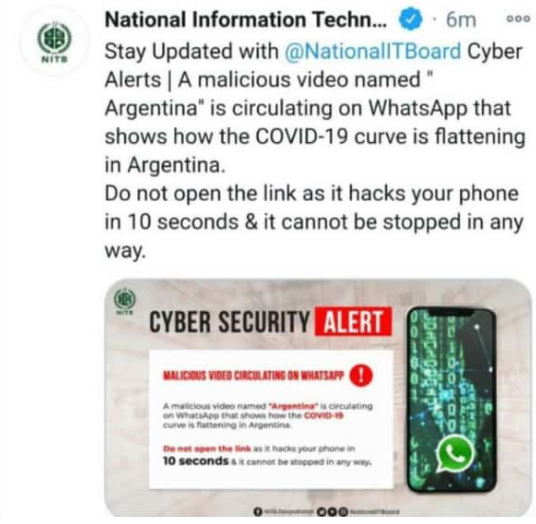Click the red ALERT label
Screen dimensions: 536x524
coord(353,322)
